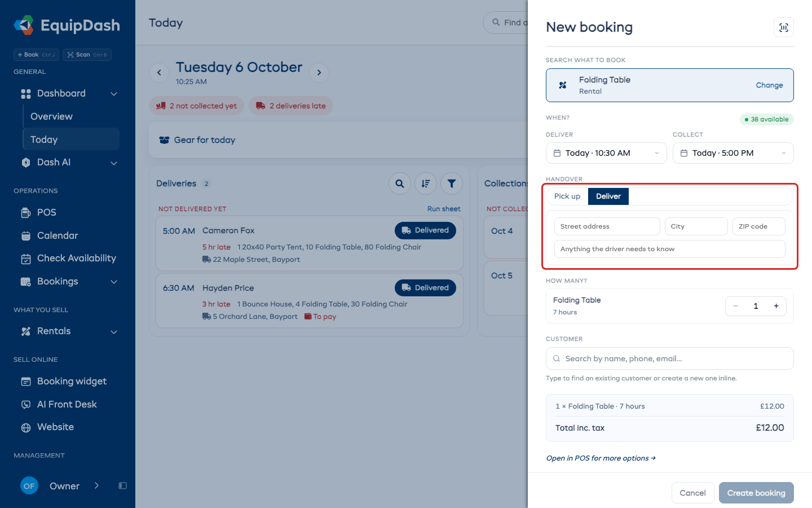Click the Scan shortcut button

(87, 55)
